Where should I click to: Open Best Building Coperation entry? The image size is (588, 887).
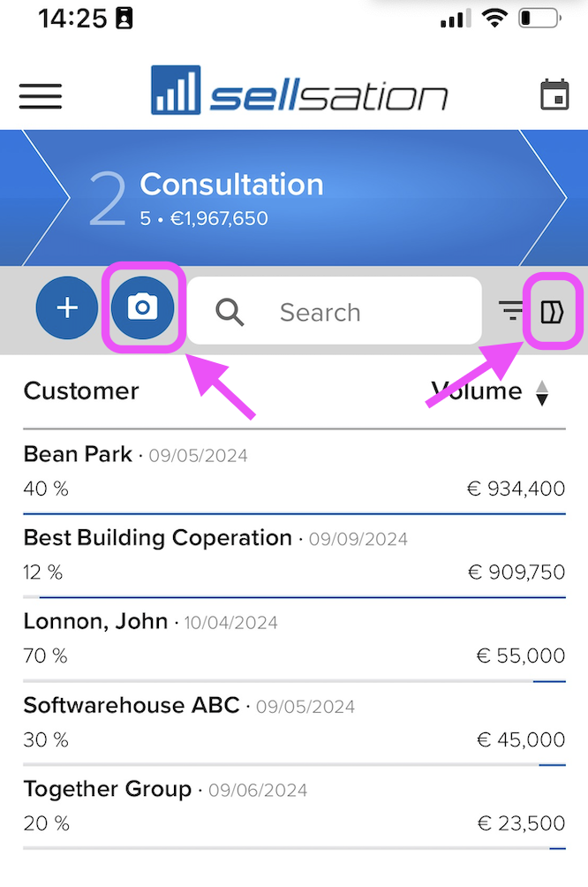(x=294, y=555)
